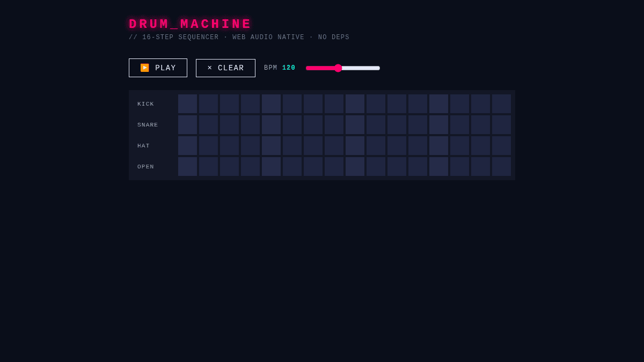Toggle SNARE step 8
Image resolution: width=644 pixels, height=362 pixels.
[x=334, y=124]
